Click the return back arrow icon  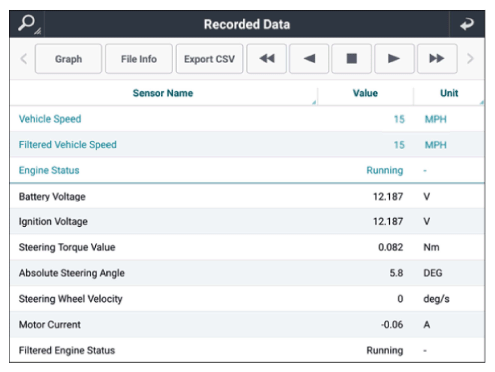467,24
